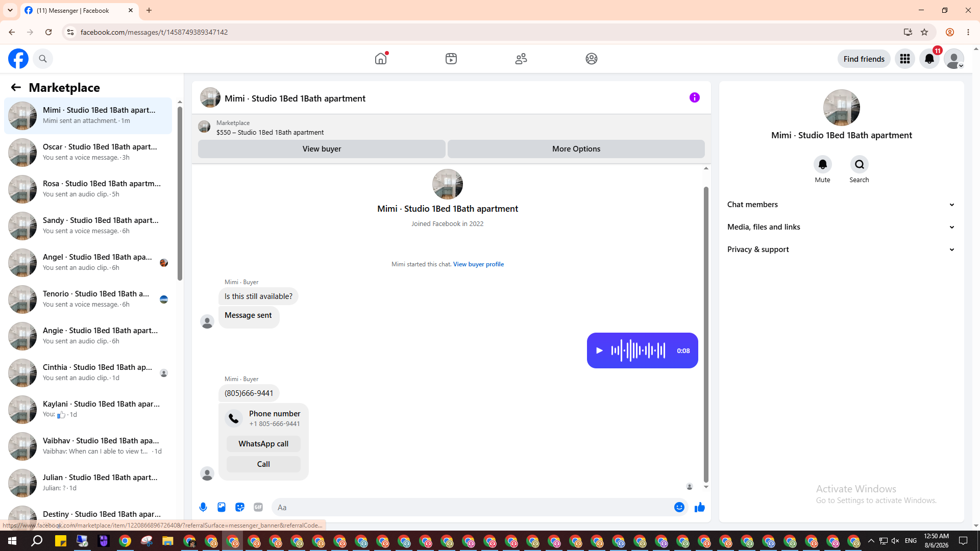Open Chrome three-dot menu

(x=968, y=32)
